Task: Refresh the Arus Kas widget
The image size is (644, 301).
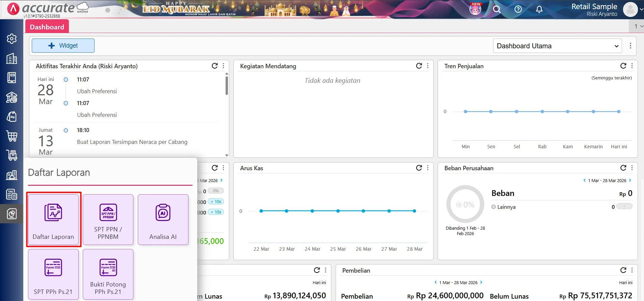Action: (419, 168)
